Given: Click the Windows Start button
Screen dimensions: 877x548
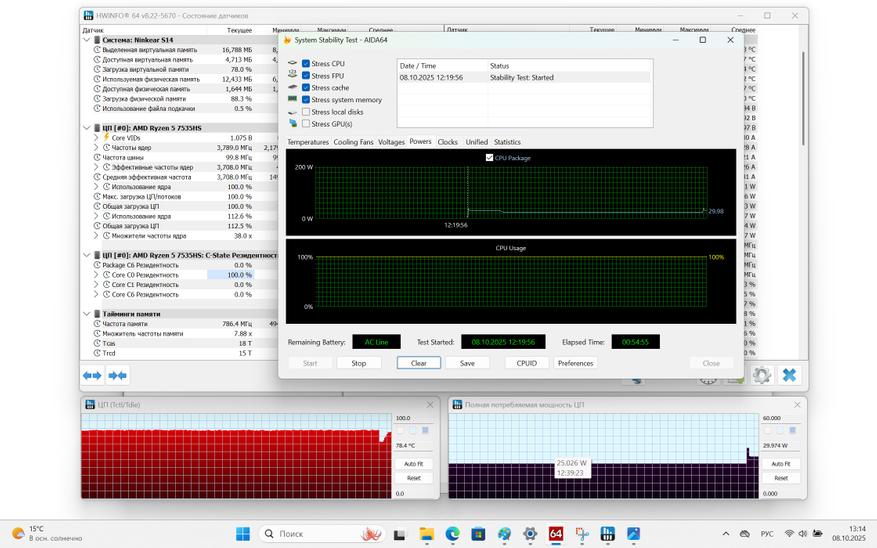Looking at the screenshot, I should click(x=243, y=534).
